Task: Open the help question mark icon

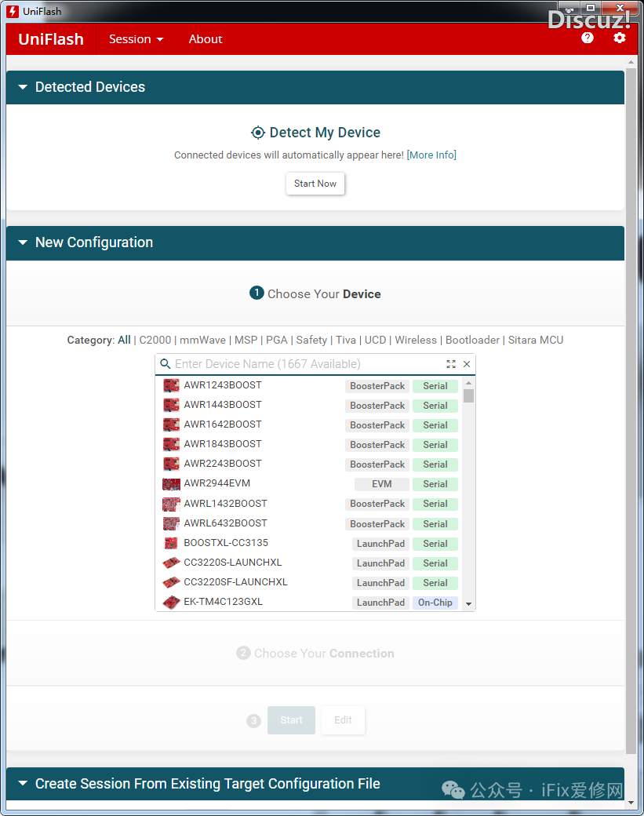Action: (x=588, y=38)
